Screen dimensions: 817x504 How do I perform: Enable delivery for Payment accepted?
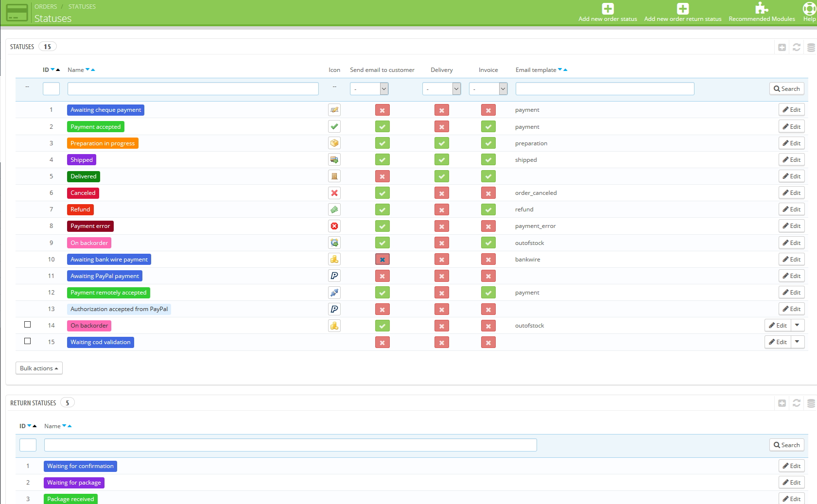tap(442, 127)
